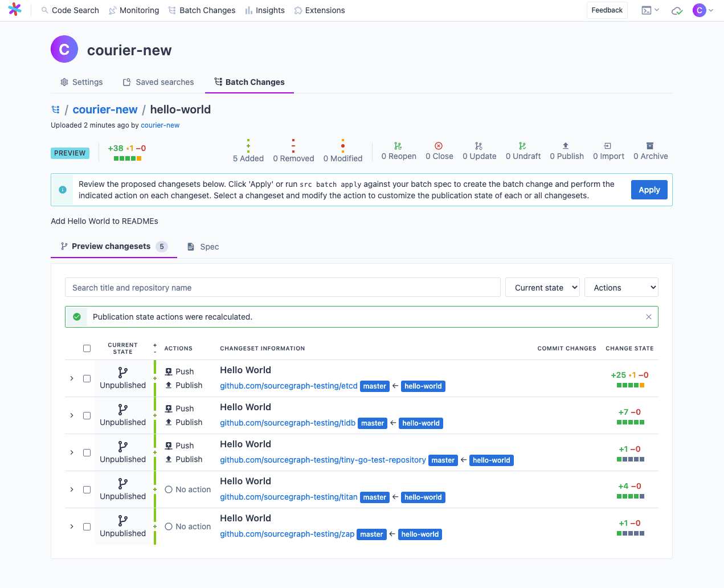Expand the zap changeset row
The width and height of the screenshot is (724, 588).
click(72, 526)
